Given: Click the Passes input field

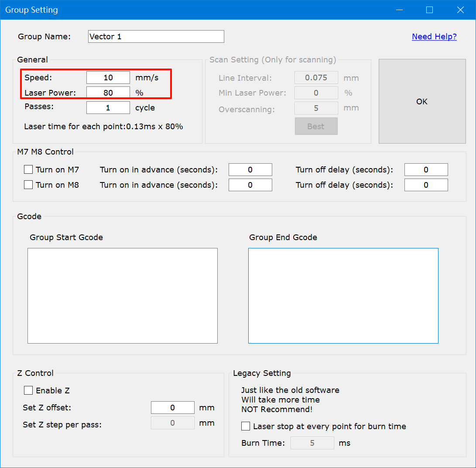Looking at the screenshot, I should (x=108, y=107).
